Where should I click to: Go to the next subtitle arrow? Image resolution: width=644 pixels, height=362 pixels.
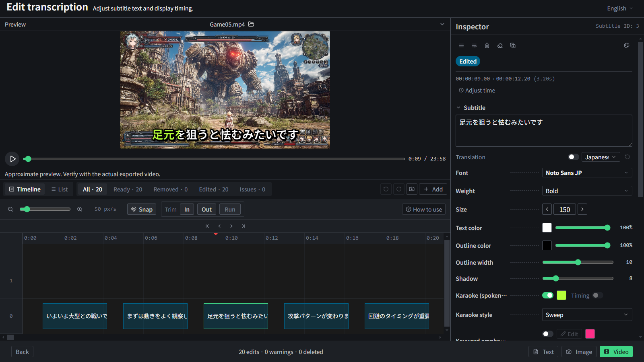tap(231, 226)
